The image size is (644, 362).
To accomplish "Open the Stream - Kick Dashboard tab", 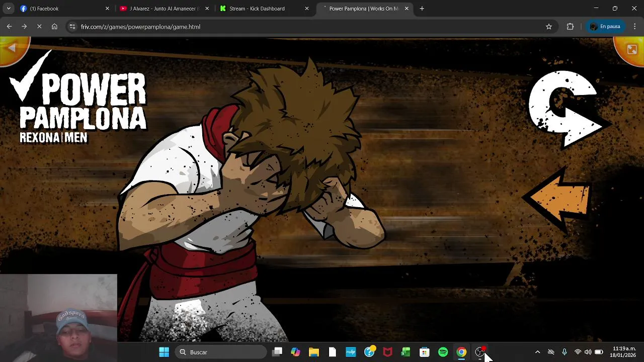I will pos(264,9).
